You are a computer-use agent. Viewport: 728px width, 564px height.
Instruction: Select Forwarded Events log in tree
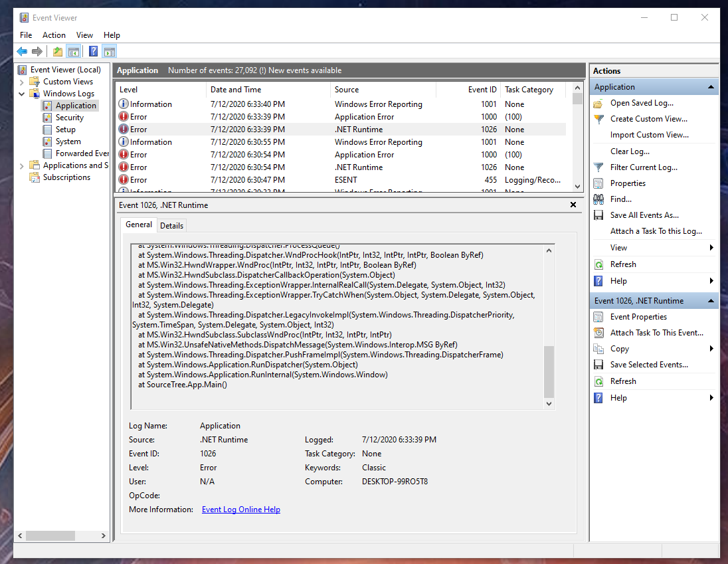[82, 153]
